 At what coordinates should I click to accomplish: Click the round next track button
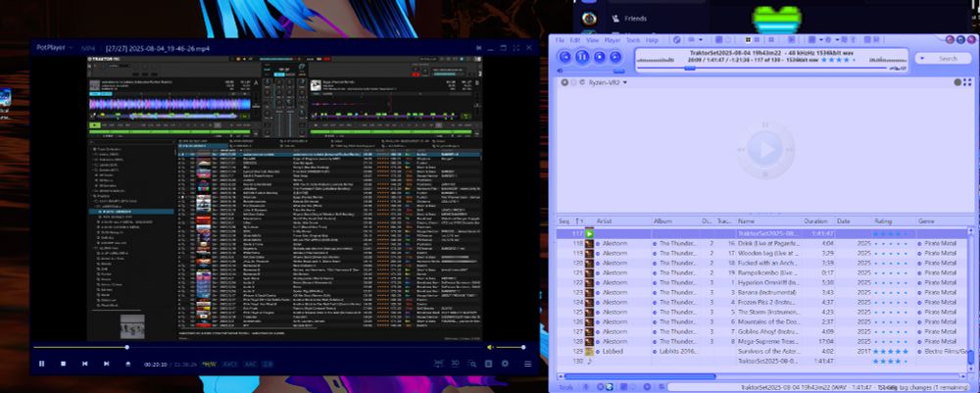[615, 57]
